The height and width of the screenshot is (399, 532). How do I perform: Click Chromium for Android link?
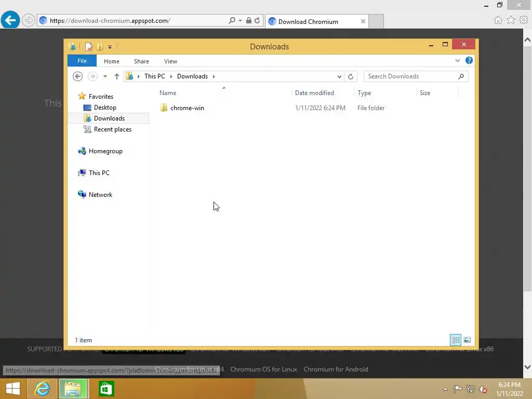(x=336, y=369)
